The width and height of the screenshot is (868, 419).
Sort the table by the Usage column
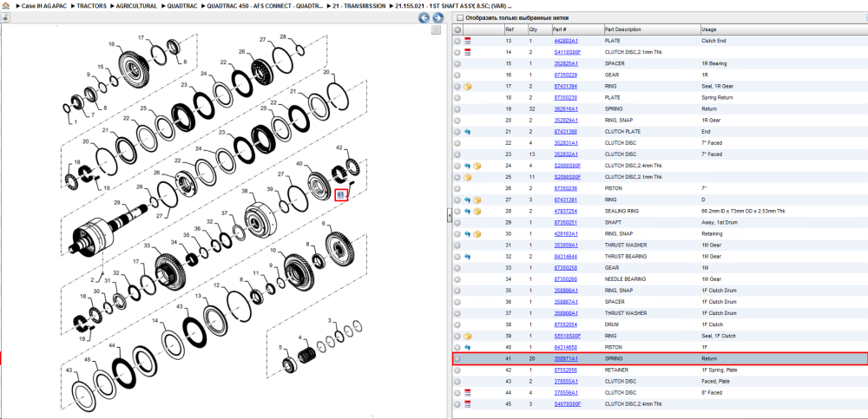click(783, 29)
